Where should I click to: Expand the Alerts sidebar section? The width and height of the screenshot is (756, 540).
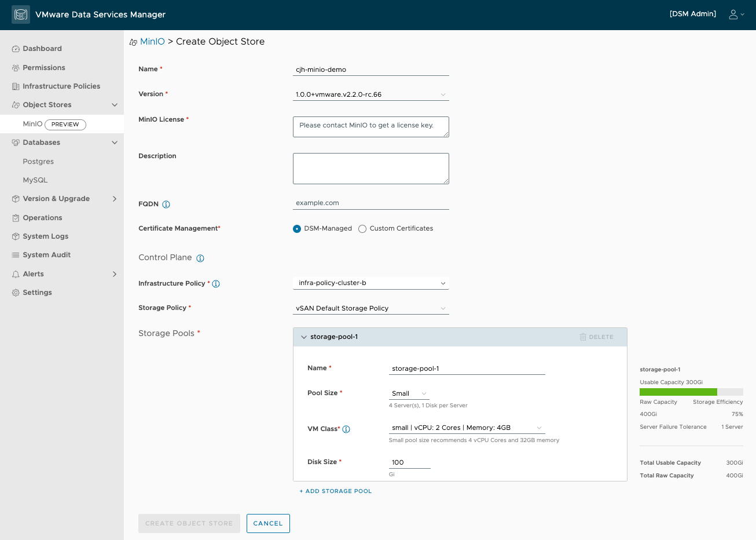click(x=115, y=274)
